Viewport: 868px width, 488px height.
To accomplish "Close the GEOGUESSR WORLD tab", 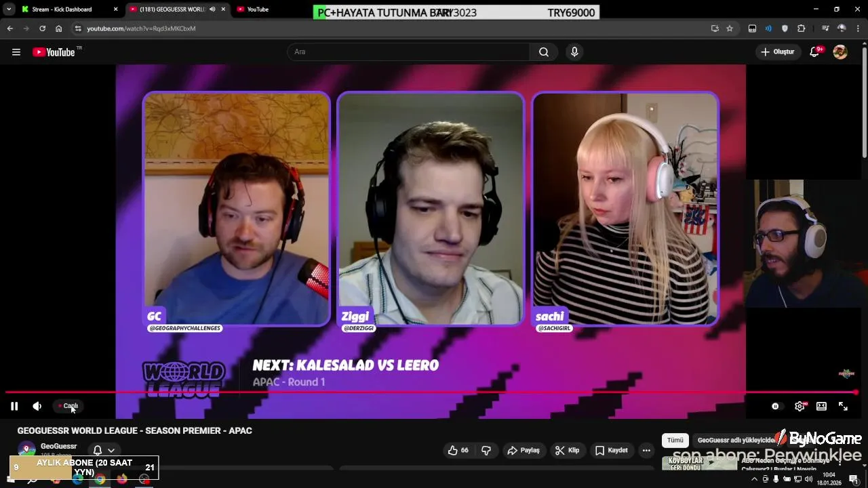I will pyautogui.click(x=223, y=9).
